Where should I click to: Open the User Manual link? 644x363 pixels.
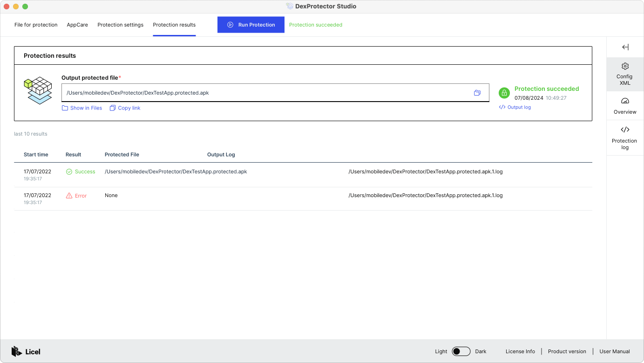point(615,351)
